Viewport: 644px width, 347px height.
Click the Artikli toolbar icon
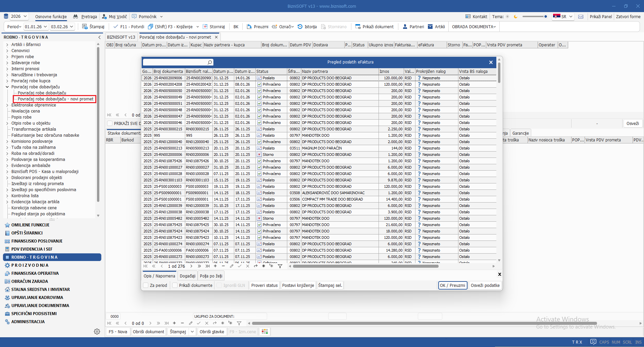pyautogui.click(x=431, y=27)
